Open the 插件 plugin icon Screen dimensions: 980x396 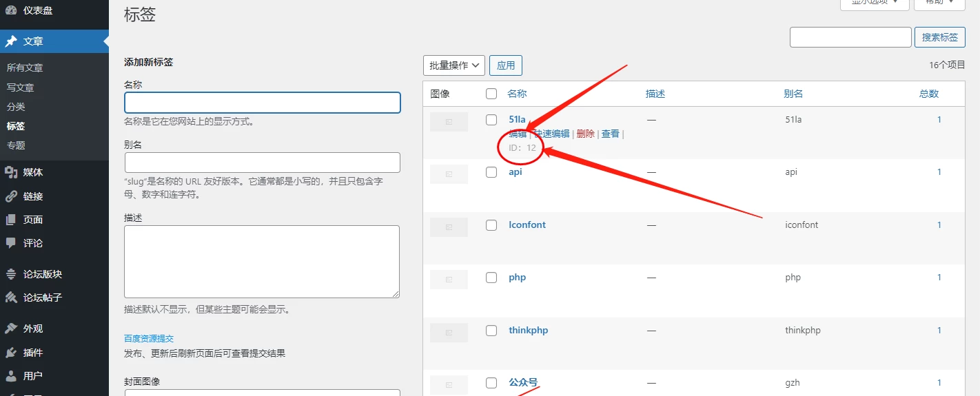pyautogui.click(x=11, y=353)
